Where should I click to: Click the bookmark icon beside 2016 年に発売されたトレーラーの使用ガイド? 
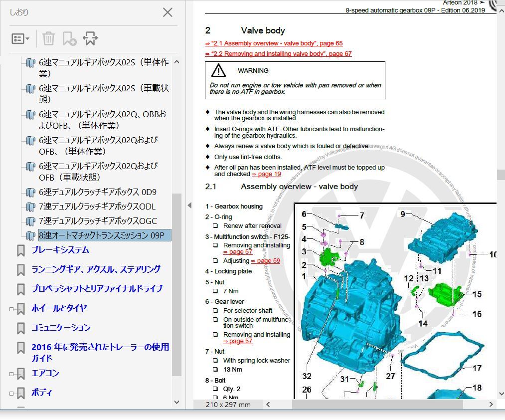click(x=21, y=348)
